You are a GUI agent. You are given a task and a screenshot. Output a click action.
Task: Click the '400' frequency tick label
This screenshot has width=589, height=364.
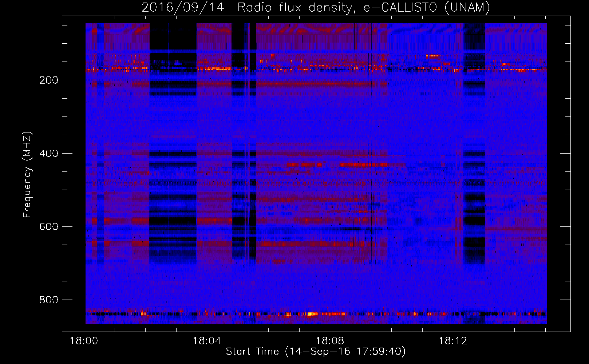(49, 153)
